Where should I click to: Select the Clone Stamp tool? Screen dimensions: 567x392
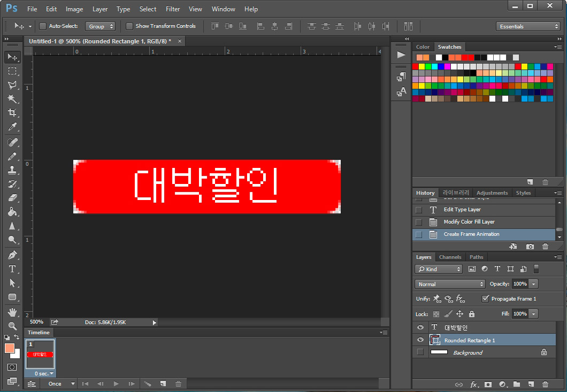[12, 171]
